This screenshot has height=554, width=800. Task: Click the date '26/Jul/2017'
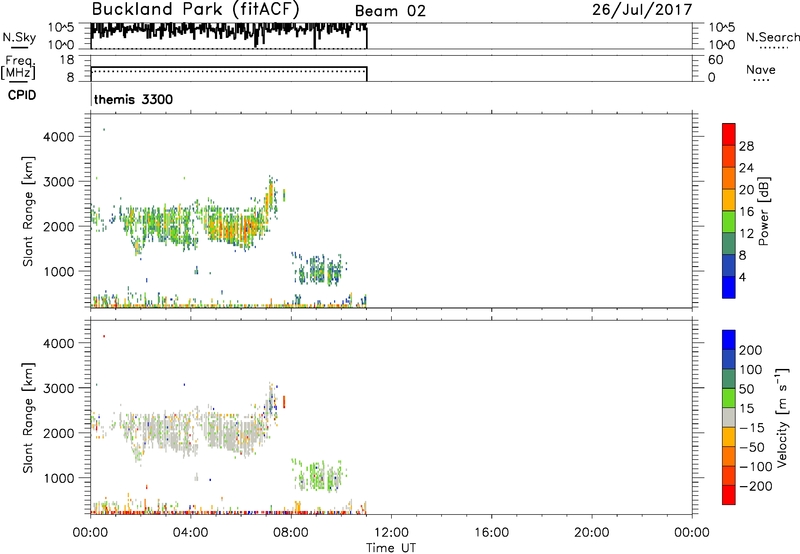pos(642,10)
